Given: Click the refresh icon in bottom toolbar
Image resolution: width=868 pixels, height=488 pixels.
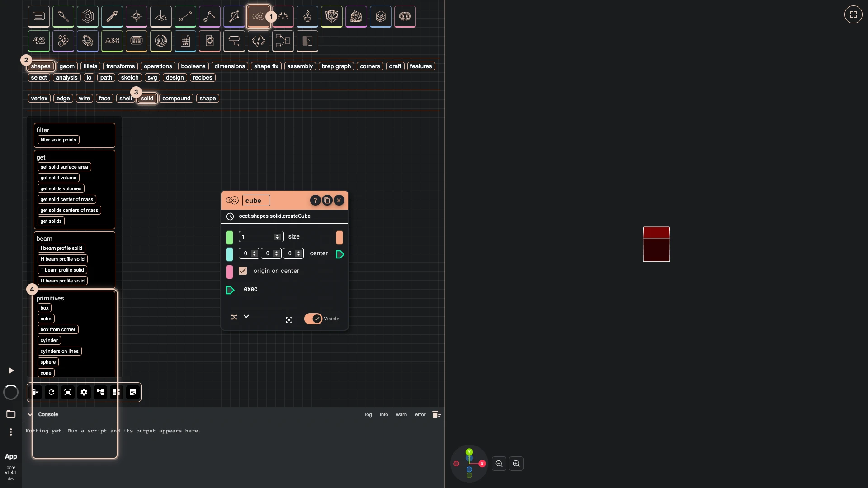Looking at the screenshot, I should click(x=52, y=392).
